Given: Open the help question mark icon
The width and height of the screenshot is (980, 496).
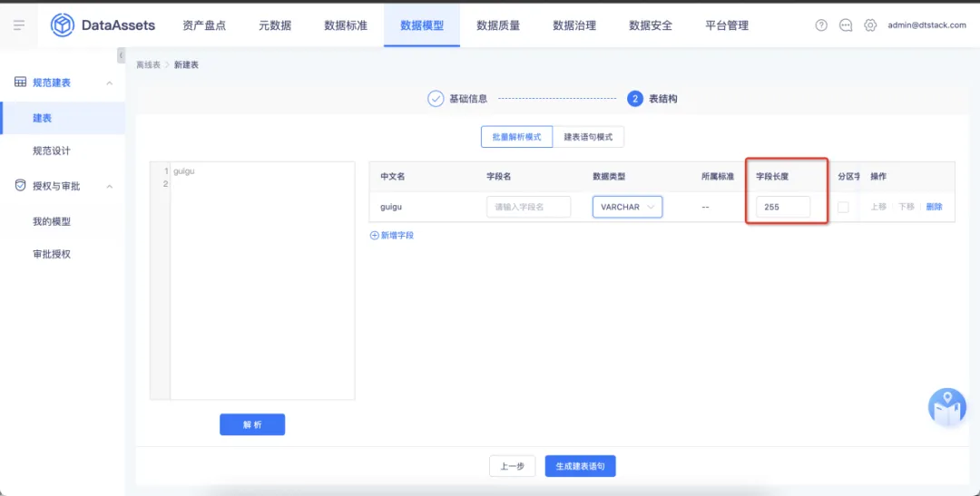Looking at the screenshot, I should point(821,25).
